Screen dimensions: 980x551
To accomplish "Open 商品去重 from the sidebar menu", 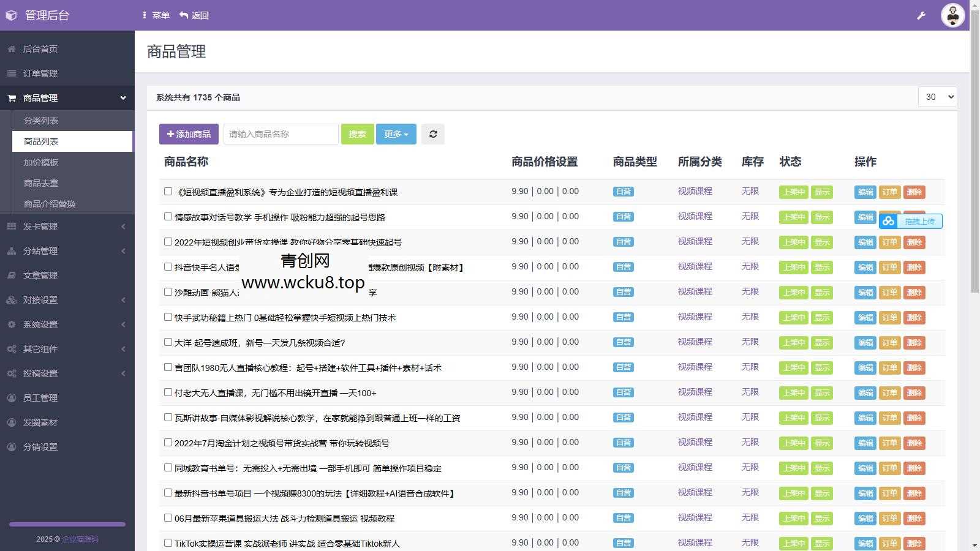I will click(x=41, y=183).
